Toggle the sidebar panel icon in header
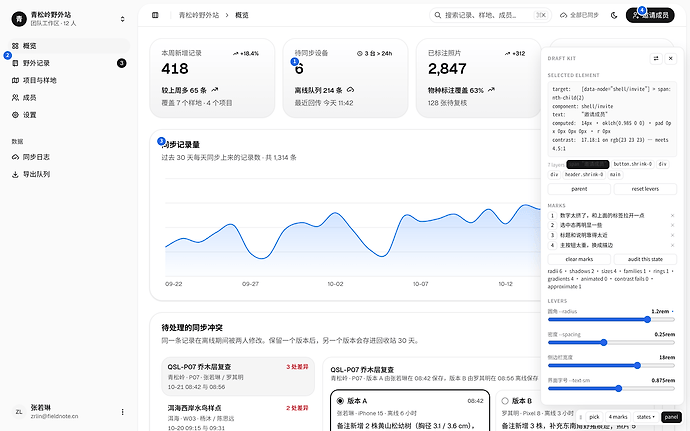The image size is (690, 431). click(x=155, y=15)
